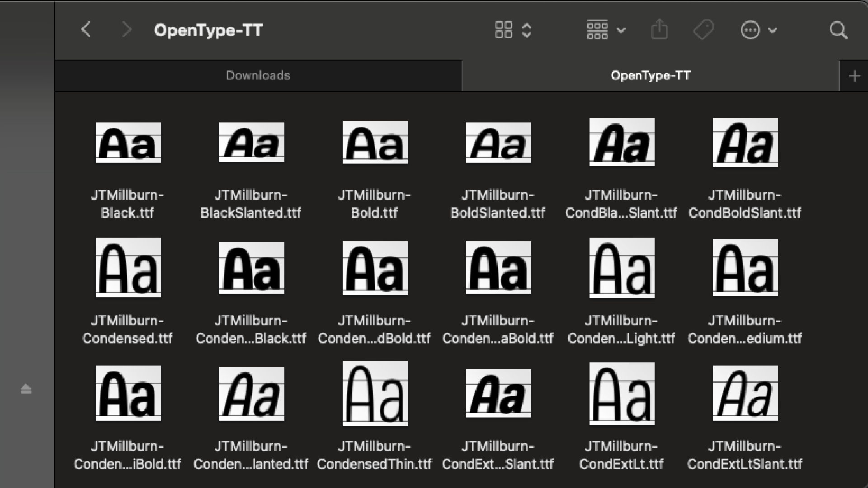868x488 pixels.
Task: Select JTMillburn-CondBoldSlant.ttf font icon
Action: coord(745,142)
